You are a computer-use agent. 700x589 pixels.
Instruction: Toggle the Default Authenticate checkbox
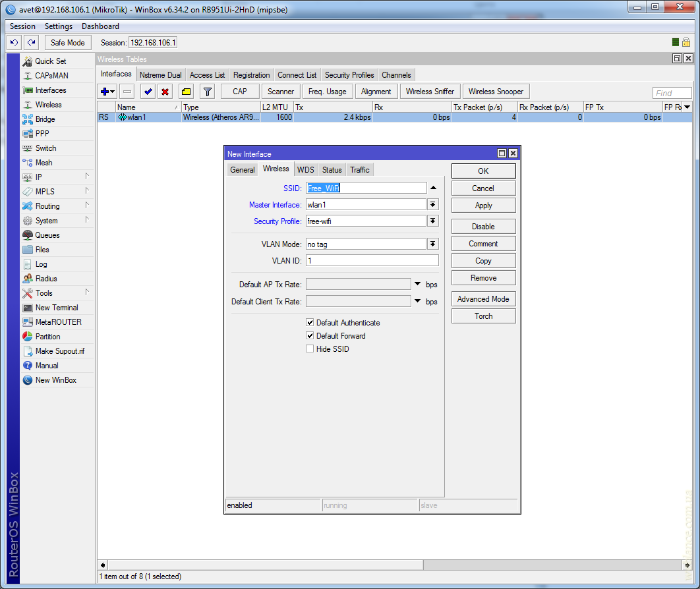(x=310, y=323)
